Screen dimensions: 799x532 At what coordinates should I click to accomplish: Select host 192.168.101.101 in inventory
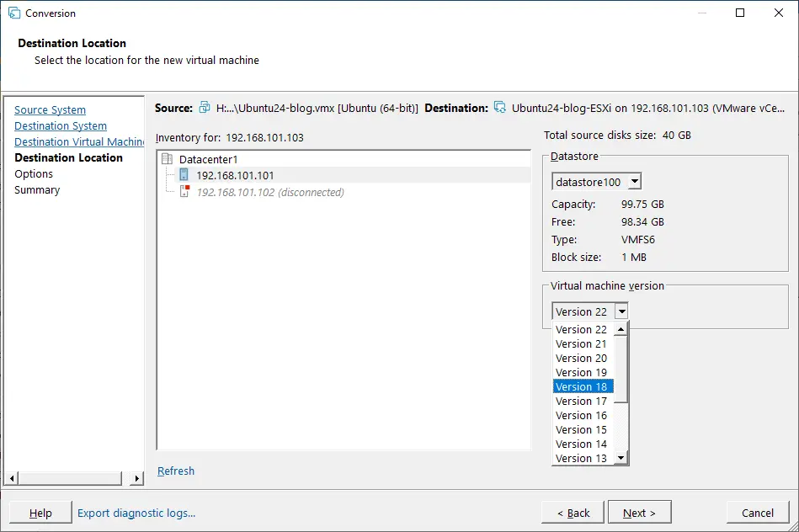[x=235, y=175]
